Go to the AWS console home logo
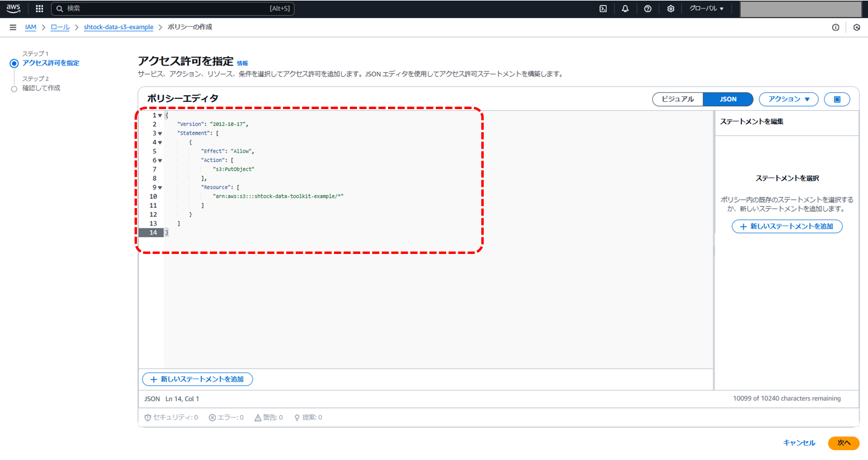 pyautogui.click(x=13, y=8)
